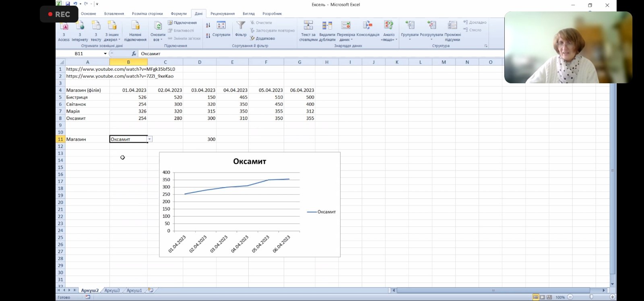The height and width of the screenshot is (301, 644).
Task: Open the Name Box dropdown arrow
Action: coord(105,54)
